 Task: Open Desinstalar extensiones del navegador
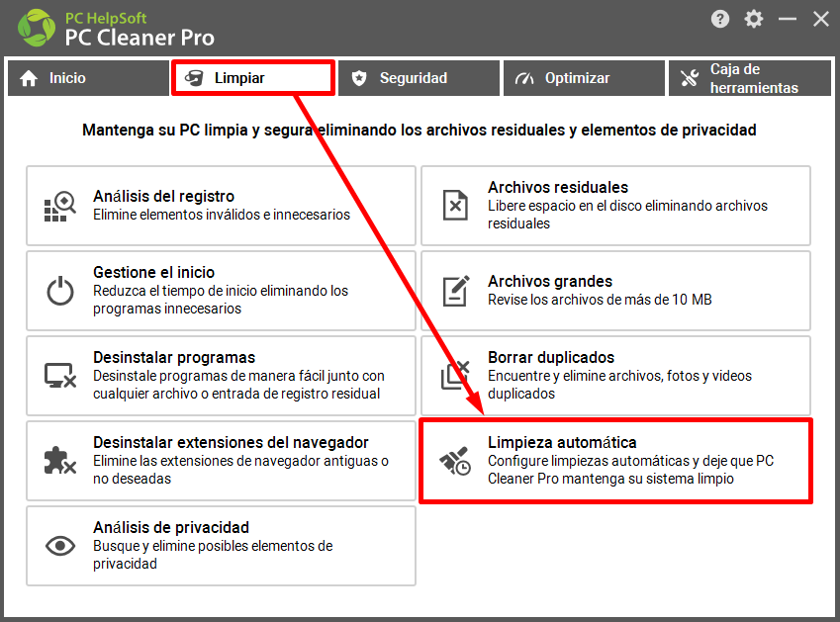tap(222, 461)
